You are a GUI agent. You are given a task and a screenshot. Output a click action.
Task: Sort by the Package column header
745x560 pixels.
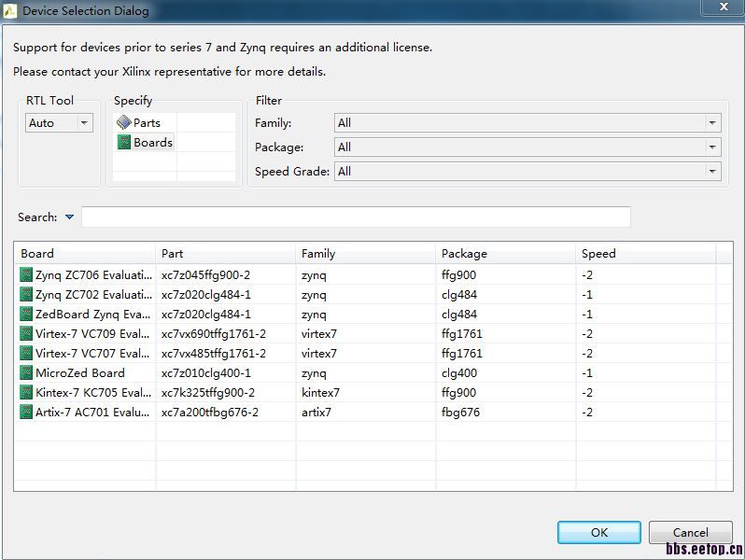[x=506, y=254]
